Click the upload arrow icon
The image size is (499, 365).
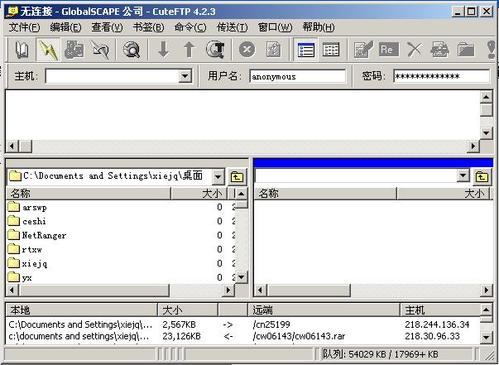189,50
